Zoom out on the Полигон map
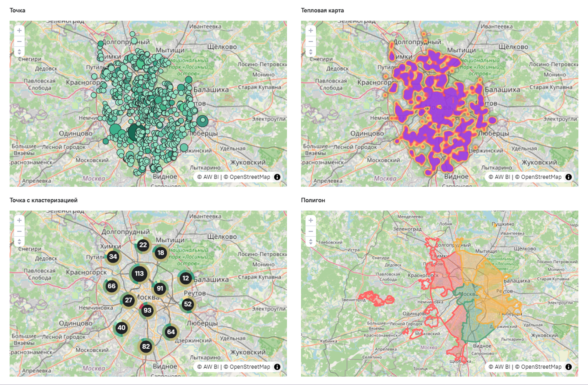Screen dimensions: 588x385 [x=311, y=231]
